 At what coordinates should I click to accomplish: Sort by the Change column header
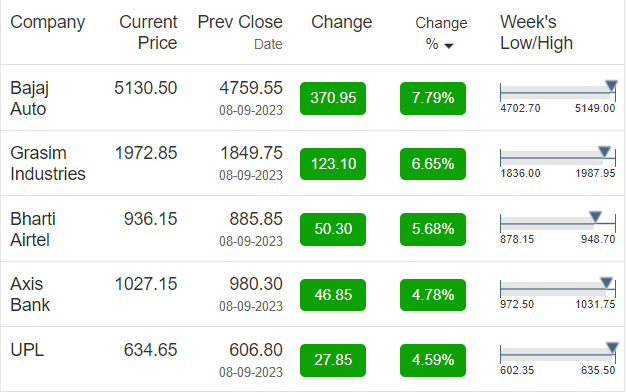pyautogui.click(x=341, y=22)
